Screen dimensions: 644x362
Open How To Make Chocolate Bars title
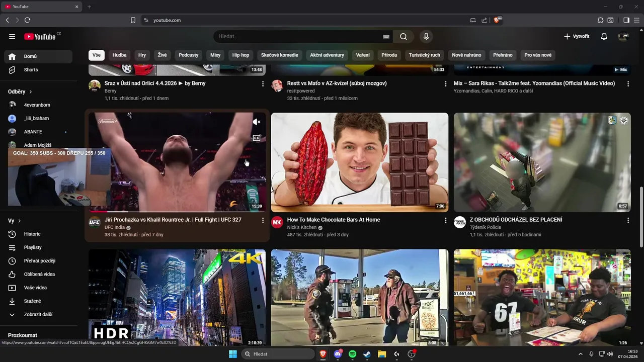tap(334, 220)
